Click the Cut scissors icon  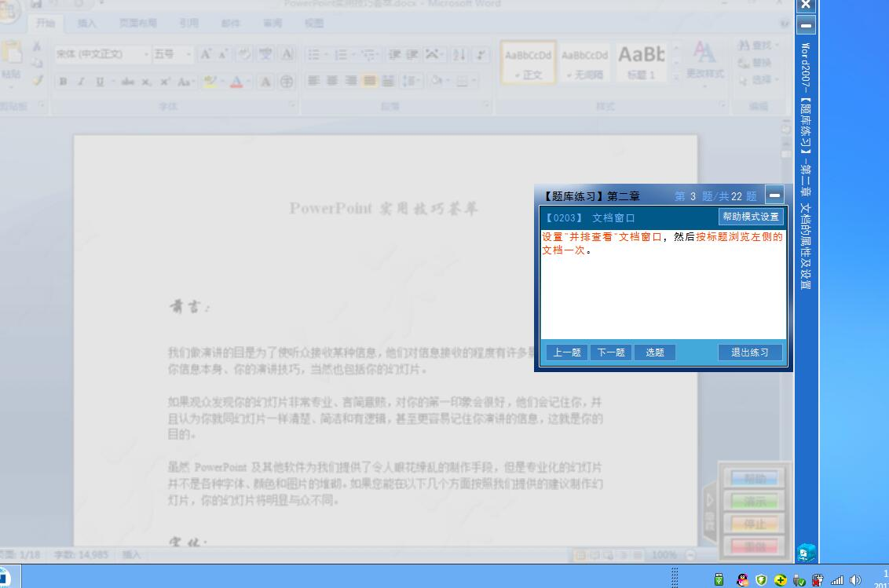click(36, 46)
